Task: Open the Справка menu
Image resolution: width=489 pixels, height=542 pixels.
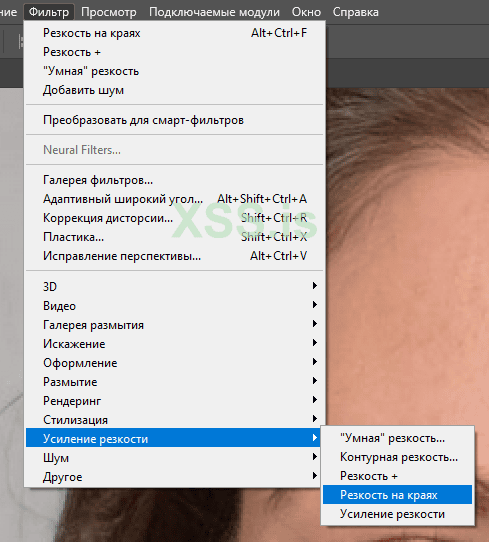Action: (x=356, y=12)
